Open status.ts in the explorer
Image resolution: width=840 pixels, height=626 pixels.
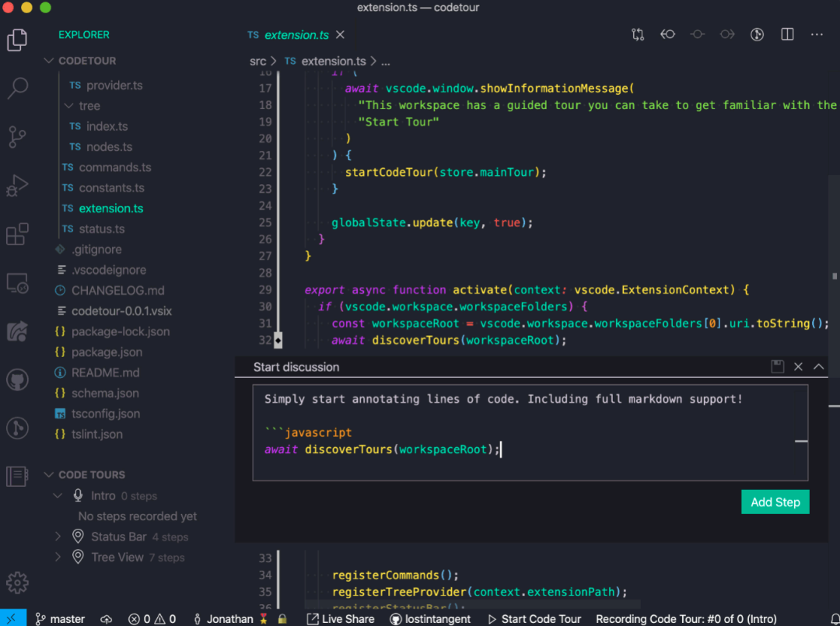pyautogui.click(x=101, y=229)
